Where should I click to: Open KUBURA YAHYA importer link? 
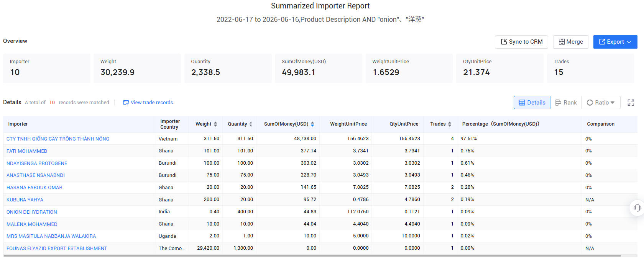coord(25,199)
